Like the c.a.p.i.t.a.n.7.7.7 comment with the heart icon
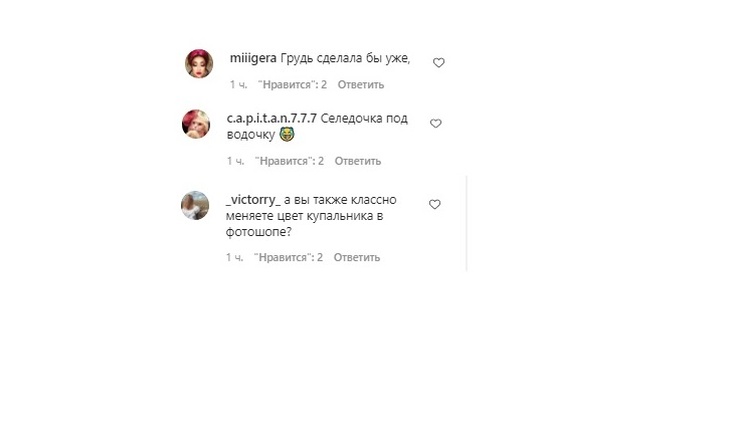Viewport: 730px width, 439px height. tap(435, 123)
